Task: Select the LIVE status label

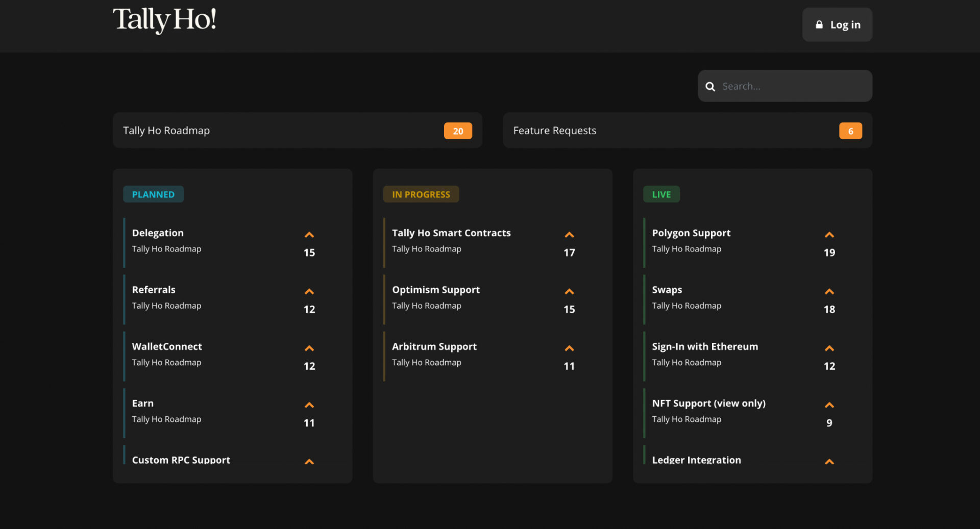Action: [661, 194]
